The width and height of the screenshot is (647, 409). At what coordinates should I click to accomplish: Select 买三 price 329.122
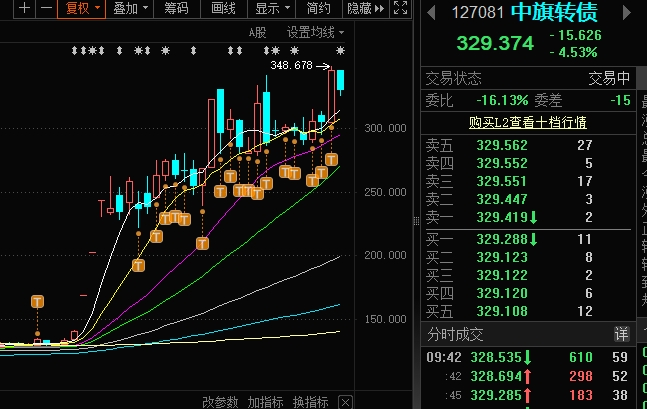[x=502, y=275]
